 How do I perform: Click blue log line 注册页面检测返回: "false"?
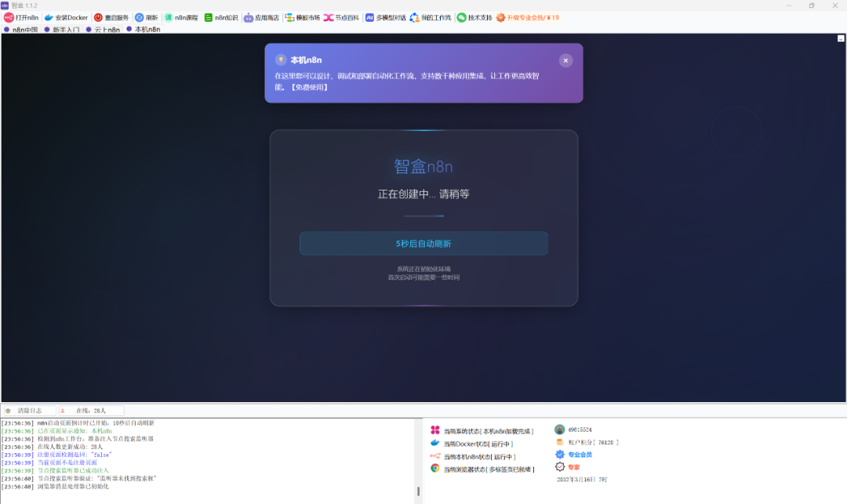[x=56, y=455]
